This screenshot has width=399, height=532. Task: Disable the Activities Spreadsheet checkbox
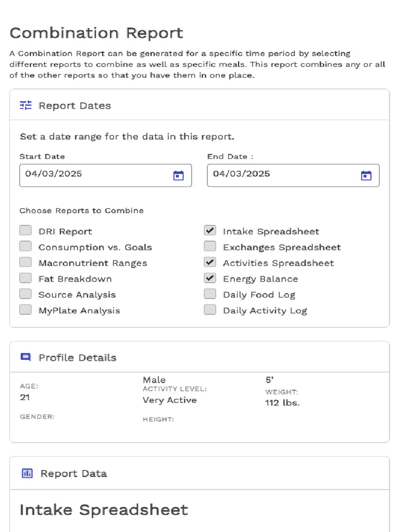pos(210,262)
